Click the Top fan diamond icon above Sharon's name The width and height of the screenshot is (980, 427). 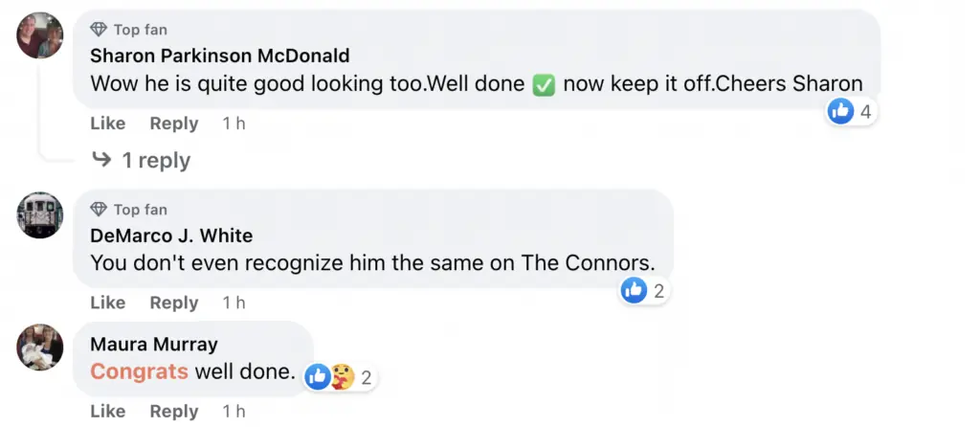(99, 30)
